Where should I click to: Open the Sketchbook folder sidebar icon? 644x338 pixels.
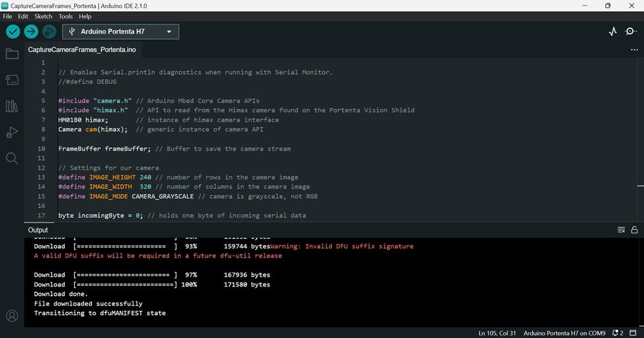[x=12, y=53]
